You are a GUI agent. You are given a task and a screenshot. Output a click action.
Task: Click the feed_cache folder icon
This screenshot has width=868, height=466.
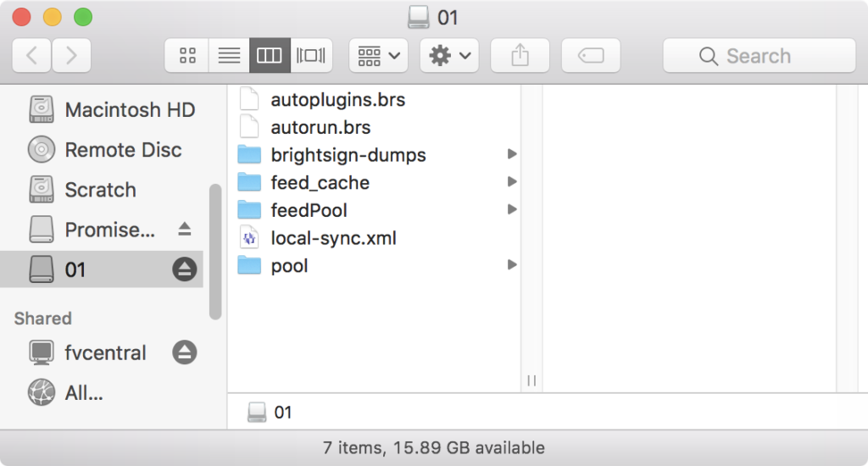(249, 182)
